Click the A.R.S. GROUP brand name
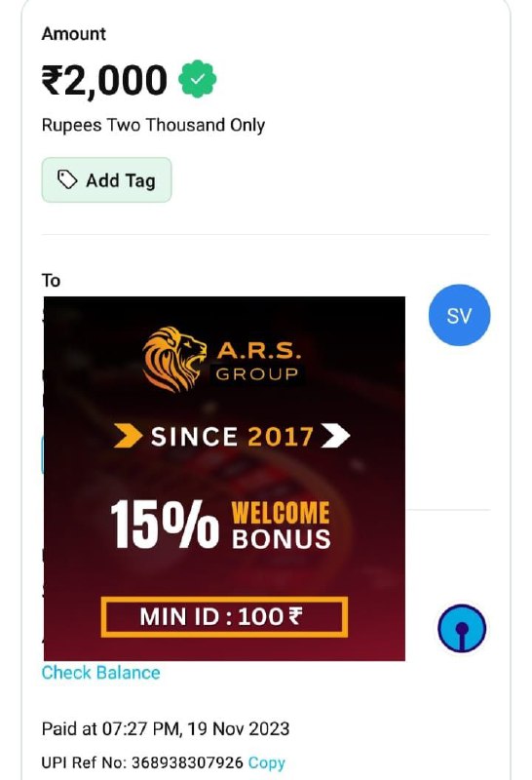The height and width of the screenshot is (780, 532). tap(257, 362)
